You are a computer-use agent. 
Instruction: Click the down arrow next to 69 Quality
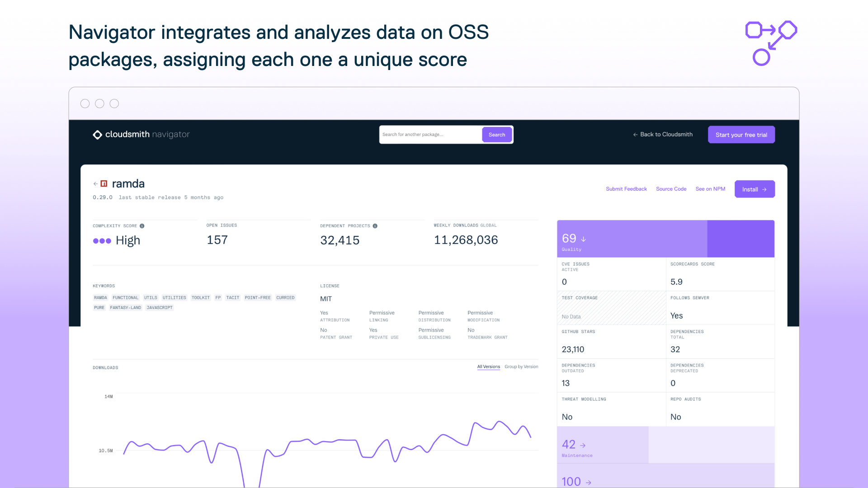(584, 239)
